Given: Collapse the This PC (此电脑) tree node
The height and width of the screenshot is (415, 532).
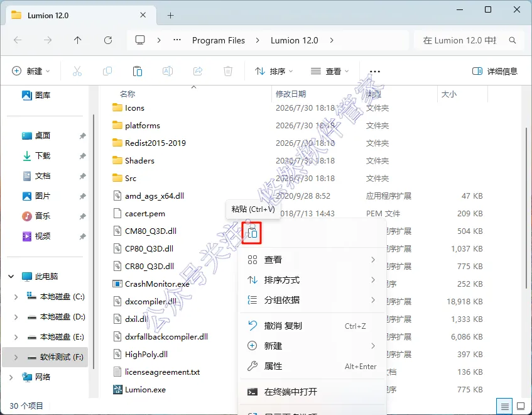Looking at the screenshot, I should pos(11,277).
